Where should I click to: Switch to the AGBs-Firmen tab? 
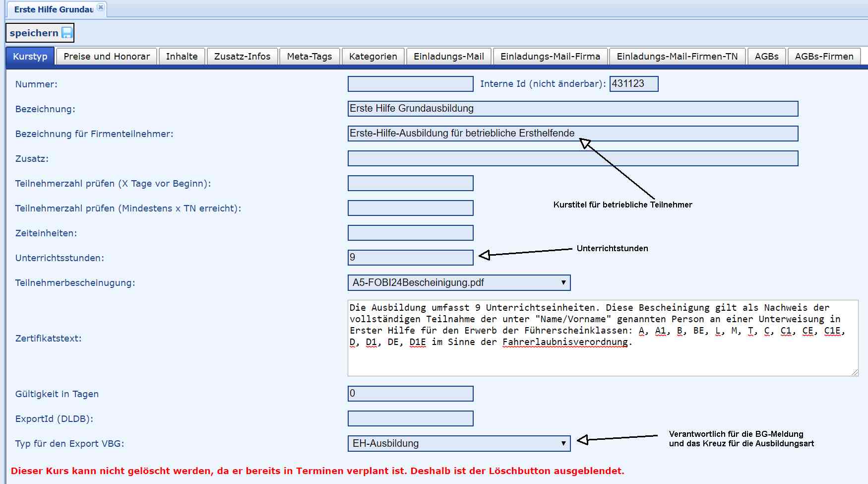click(824, 57)
